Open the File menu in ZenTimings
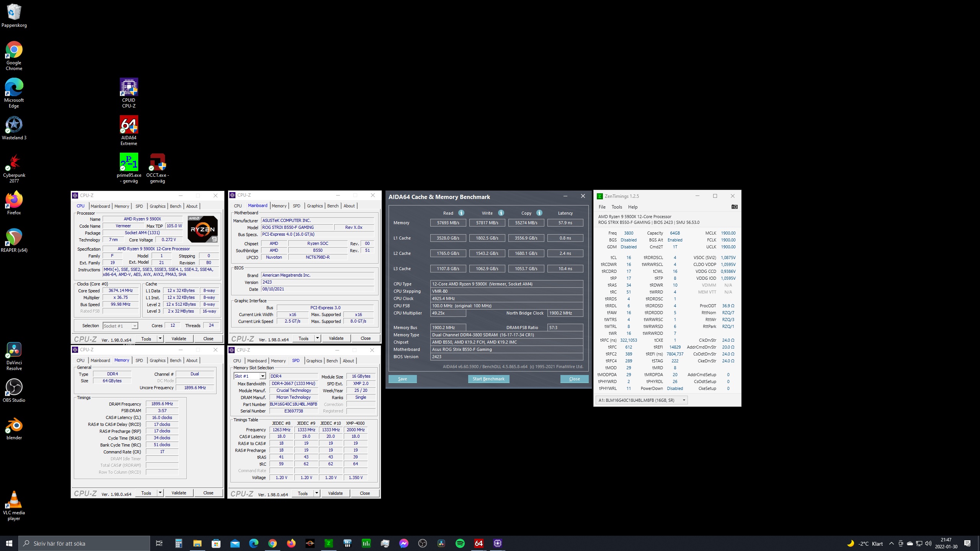 602,207
